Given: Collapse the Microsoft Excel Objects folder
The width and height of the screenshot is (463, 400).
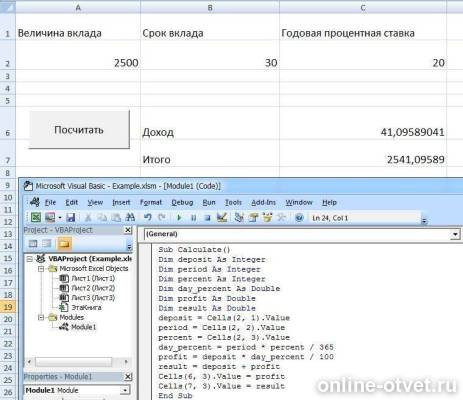Looking at the screenshot, I should tap(41, 269).
